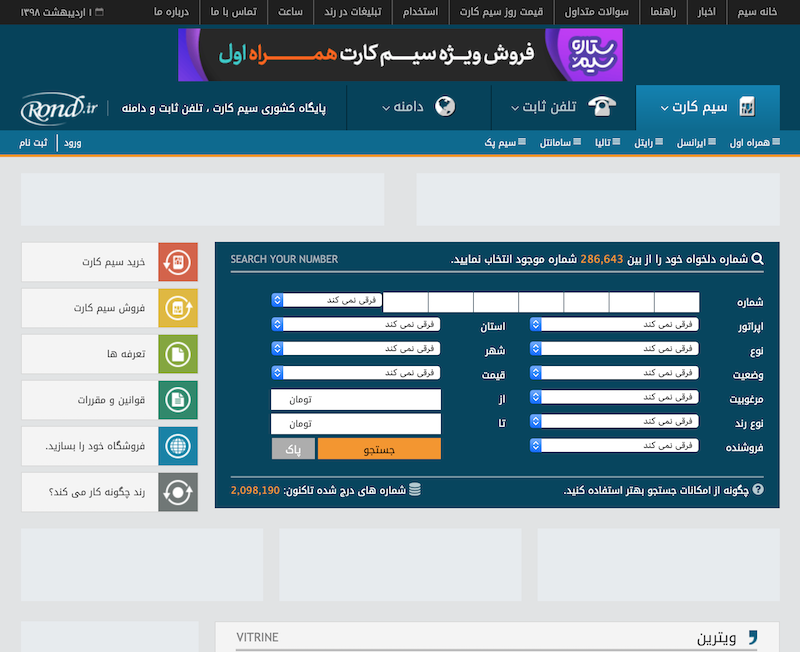
Task: Click the calendar icon beside the date
Action: [99, 12]
